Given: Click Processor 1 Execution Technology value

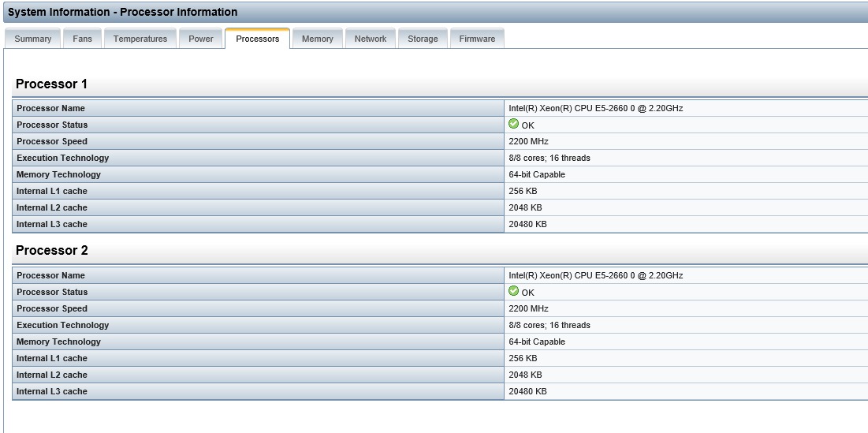Looking at the screenshot, I should point(549,158).
